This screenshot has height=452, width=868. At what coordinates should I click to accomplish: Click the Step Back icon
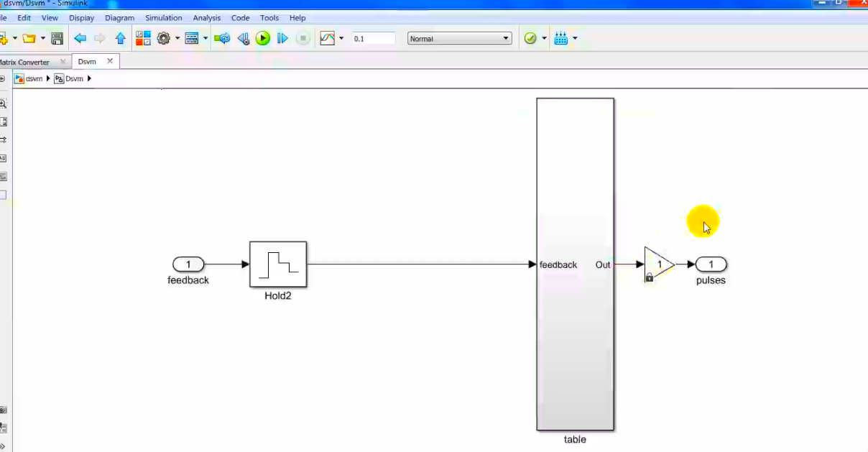tap(243, 39)
